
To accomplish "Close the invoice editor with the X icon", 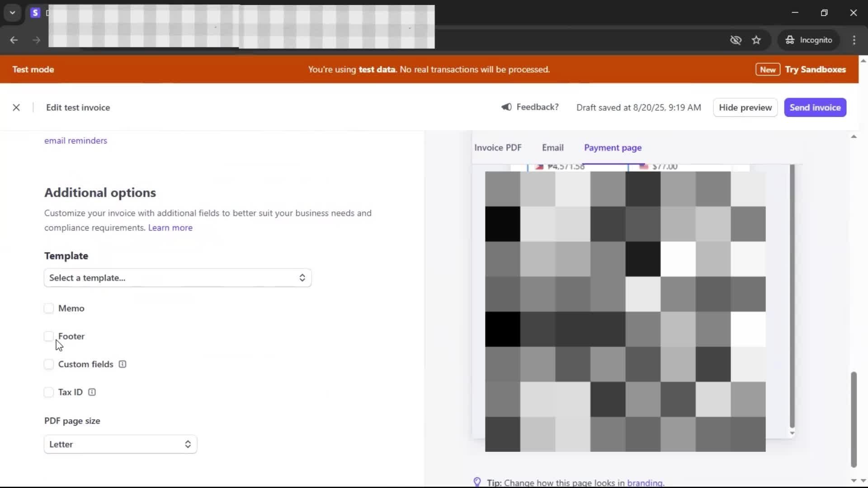I will coord(16,108).
